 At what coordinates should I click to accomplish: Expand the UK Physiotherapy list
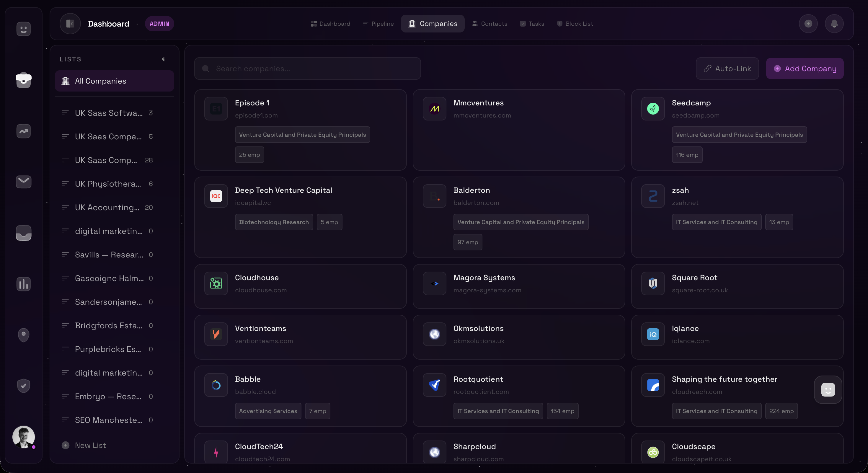[x=108, y=184]
